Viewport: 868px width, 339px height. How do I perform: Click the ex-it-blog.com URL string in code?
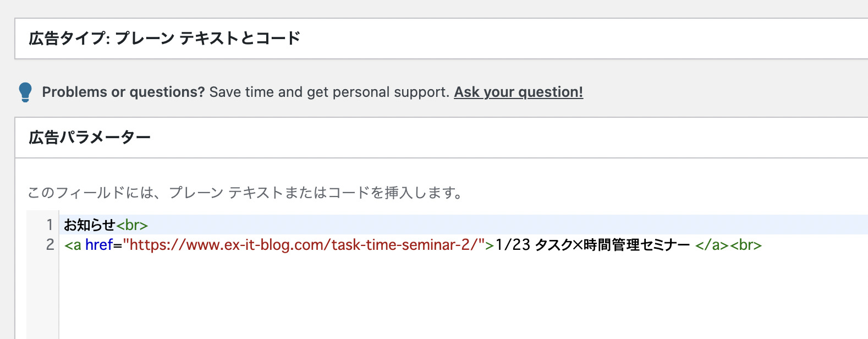303,244
